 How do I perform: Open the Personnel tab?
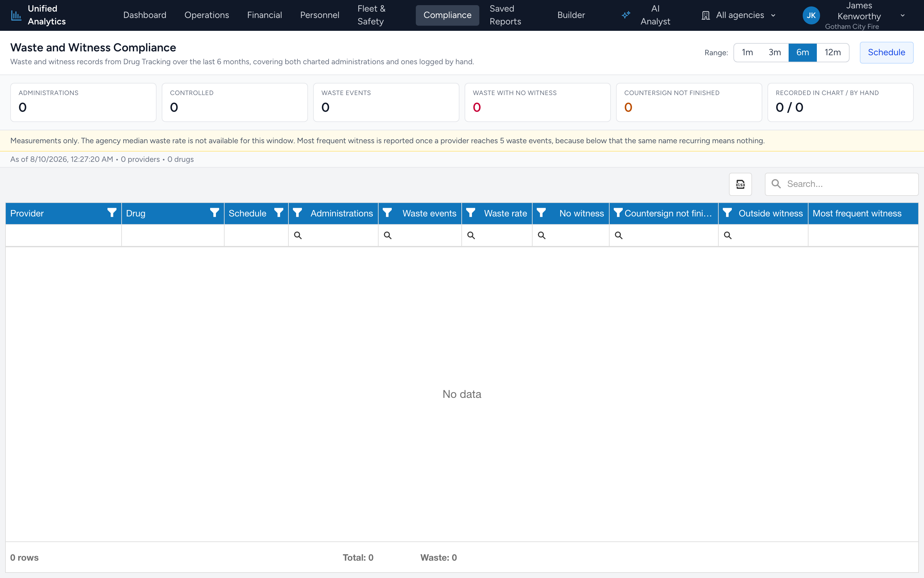[x=320, y=15]
